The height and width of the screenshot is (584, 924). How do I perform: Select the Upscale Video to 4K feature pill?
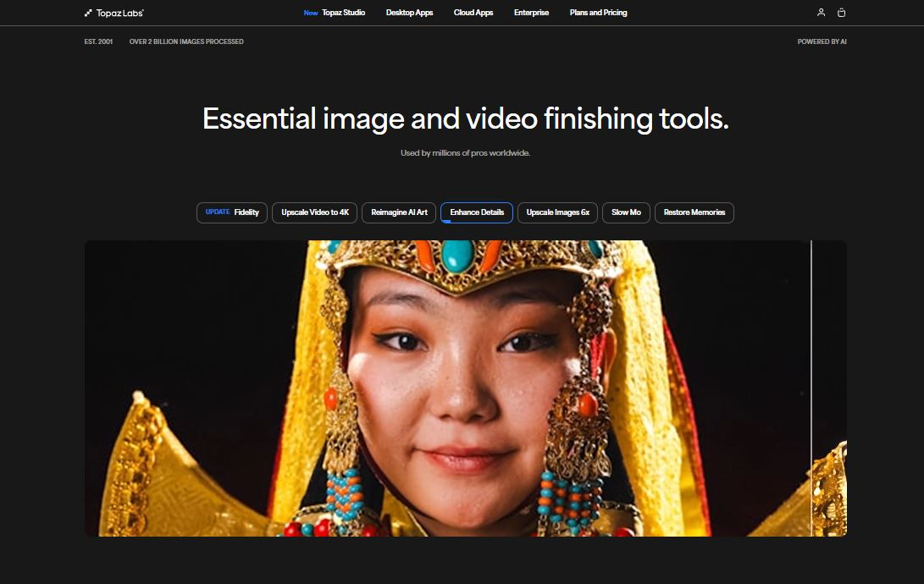pos(314,212)
